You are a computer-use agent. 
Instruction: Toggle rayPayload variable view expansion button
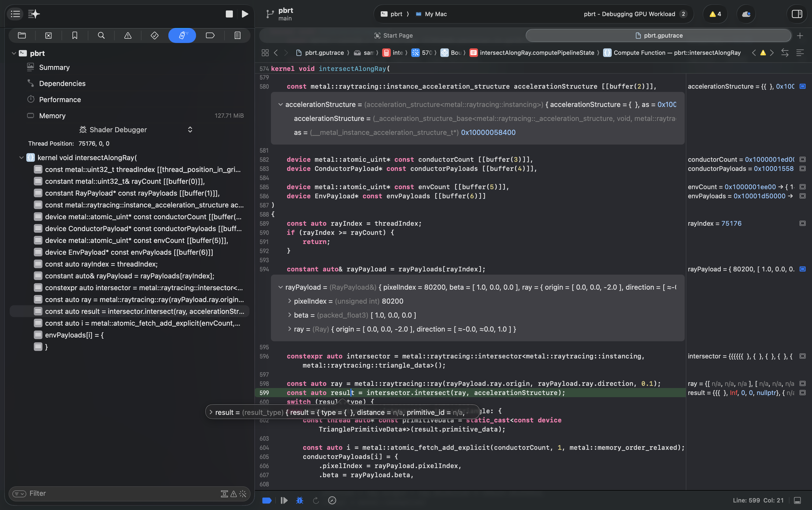803,269
